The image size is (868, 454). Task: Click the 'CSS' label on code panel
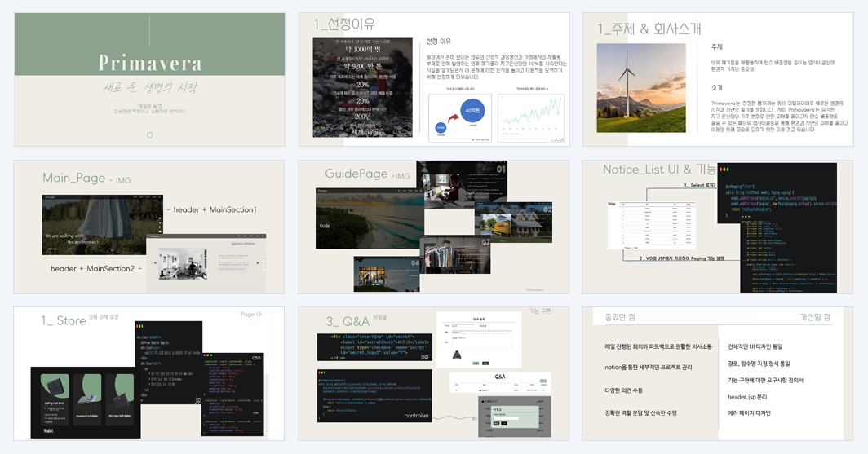coord(256,359)
